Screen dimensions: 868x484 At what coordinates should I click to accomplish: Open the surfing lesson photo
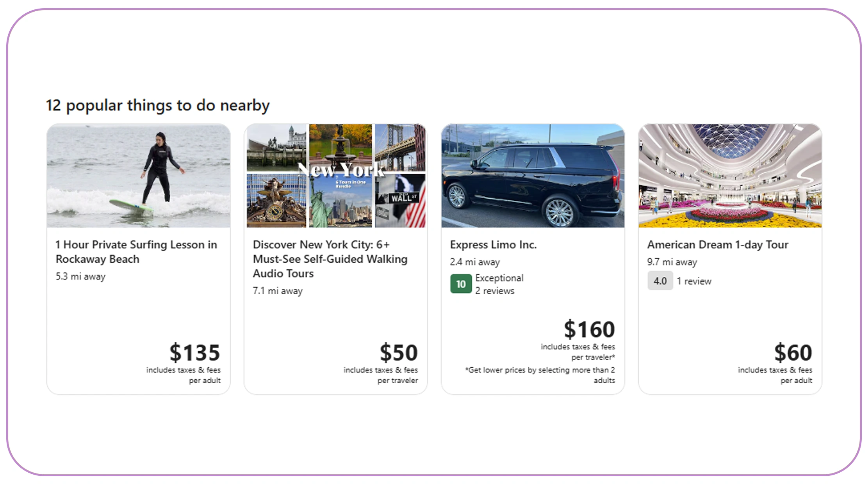138,176
